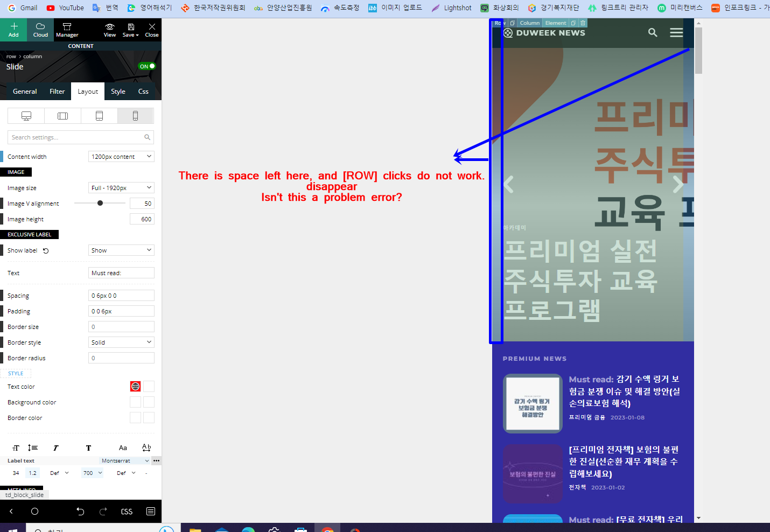
Task: Select the landscape tablet viewport icon
Action: pos(62,116)
